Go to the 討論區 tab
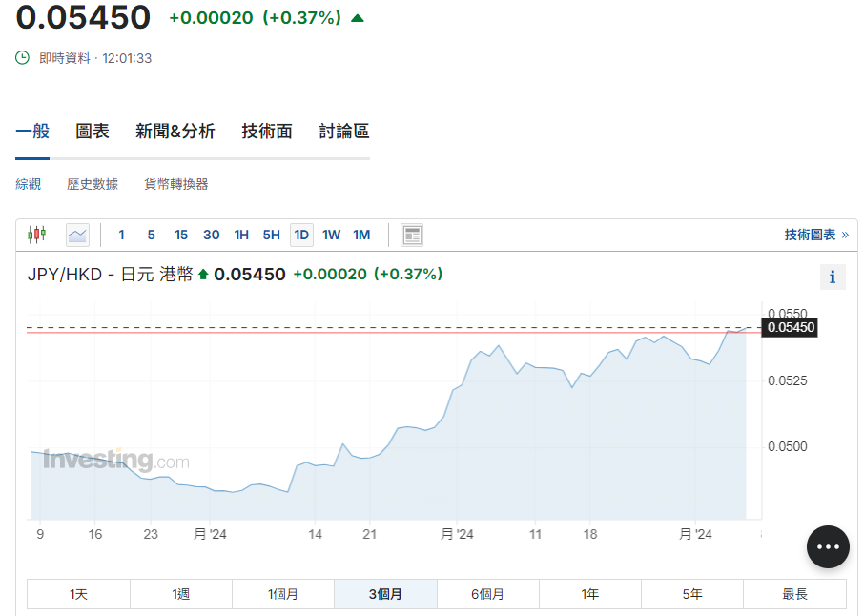864x616 pixels. tap(344, 132)
